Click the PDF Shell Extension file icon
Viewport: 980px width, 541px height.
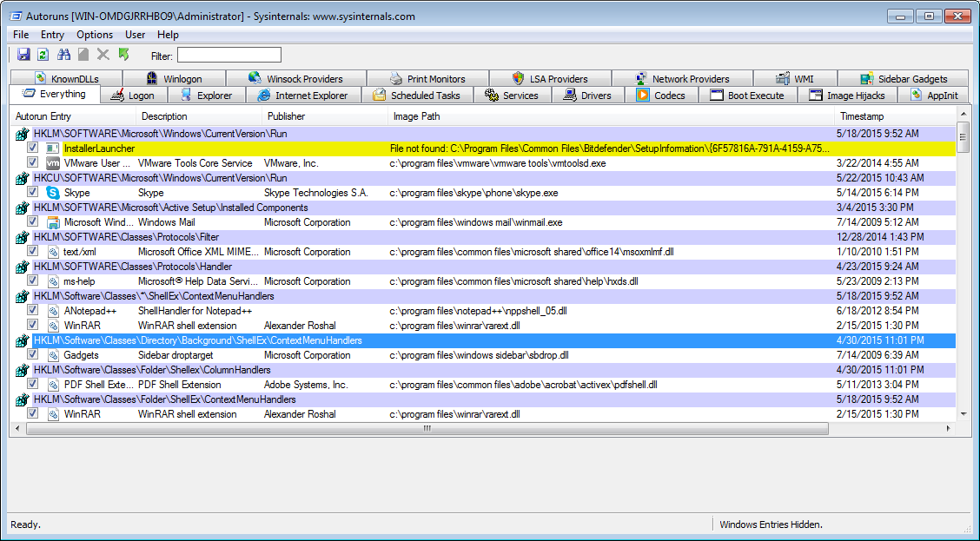[53, 385]
